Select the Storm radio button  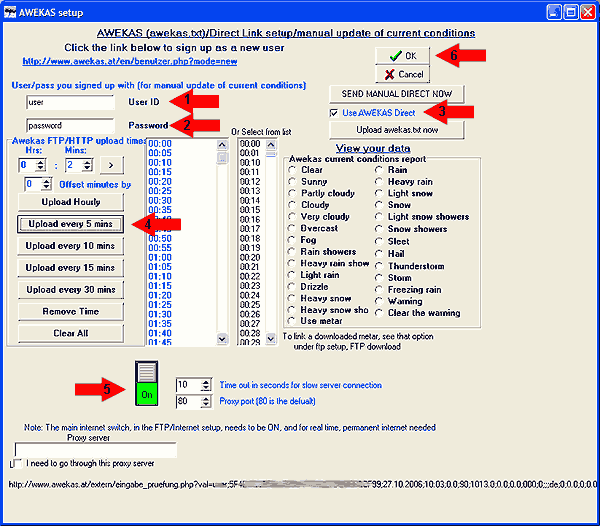pyautogui.click(x=379, y=278)
